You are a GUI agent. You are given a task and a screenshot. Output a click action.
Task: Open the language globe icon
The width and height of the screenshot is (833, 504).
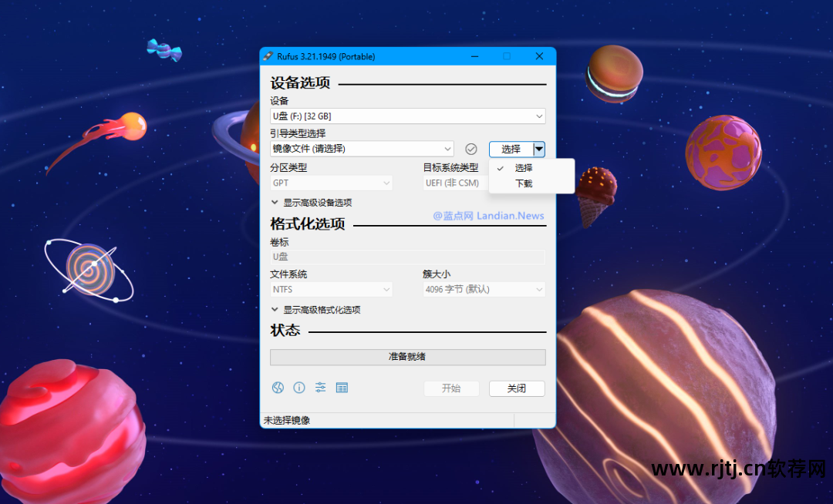coord(278,388)
